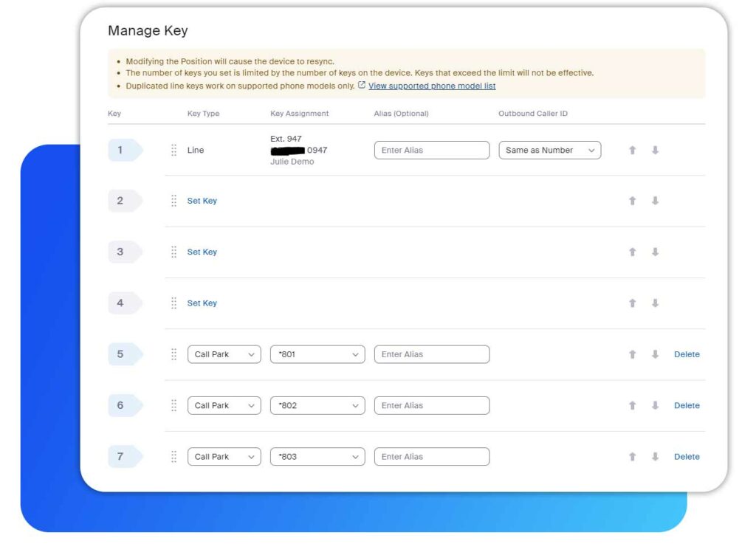Image resolution: width=756 pixels, height=555 pixels.
Task: Open the *803 assignment dropdown on Key 7
Action: tap(317, 456)
